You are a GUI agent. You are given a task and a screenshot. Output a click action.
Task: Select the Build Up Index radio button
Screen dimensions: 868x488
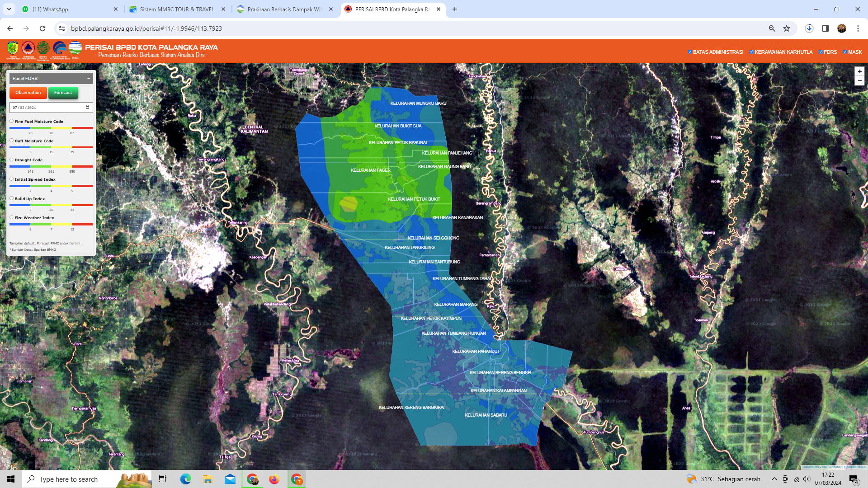coord(12,198)
